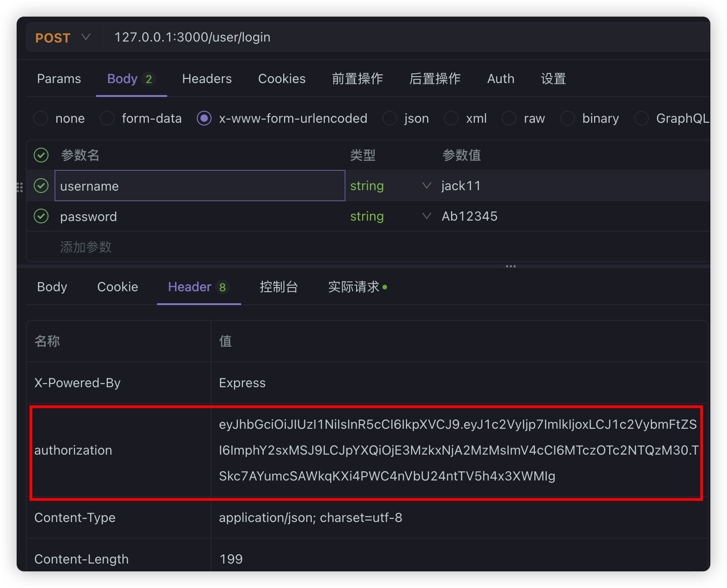The width and height of the screenshot is (727, 588).
Task: Select the none body radio button
Action: pyautogui.click(x=41, y=119)
